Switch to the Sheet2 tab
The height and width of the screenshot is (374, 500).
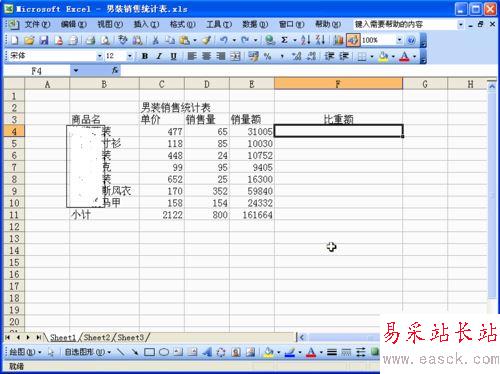click(x=97, y=338)
